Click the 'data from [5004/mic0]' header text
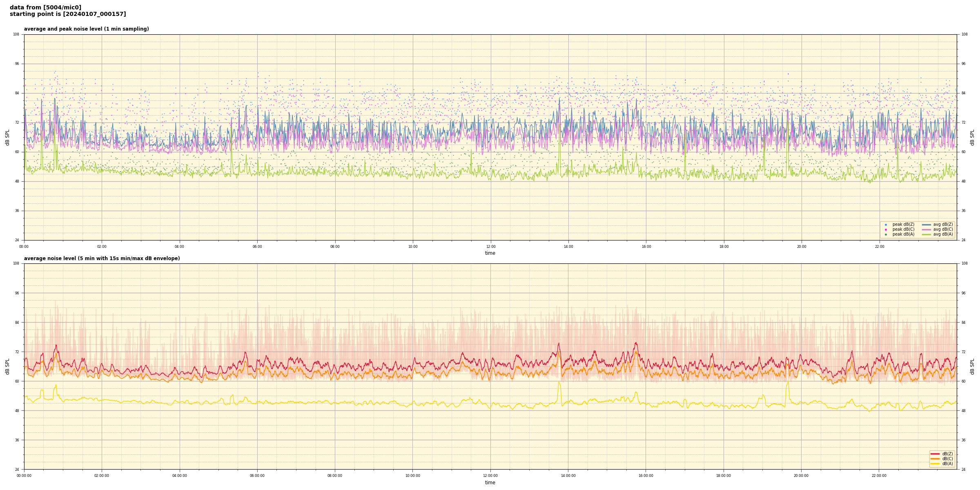The image size is (980, 490). (x=45, y=7)
